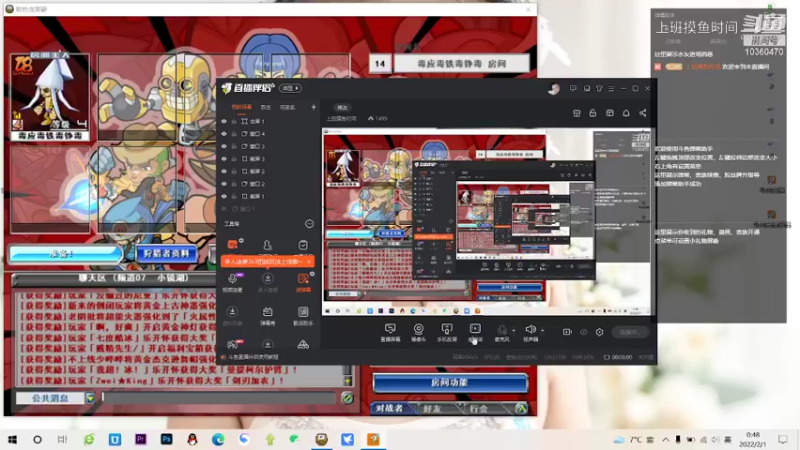
Task: Open 手机投屏 phone casting
Action: (447, 332)
